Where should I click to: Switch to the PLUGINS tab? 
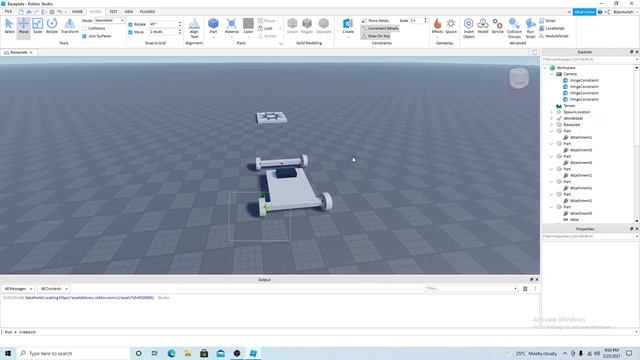(x=147, y=11)
